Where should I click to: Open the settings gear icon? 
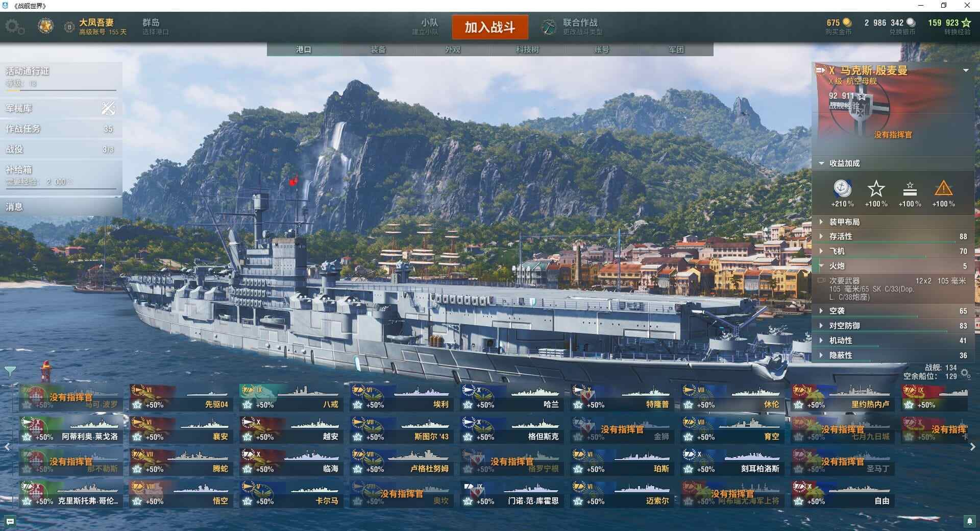click(x=14, y=27)
